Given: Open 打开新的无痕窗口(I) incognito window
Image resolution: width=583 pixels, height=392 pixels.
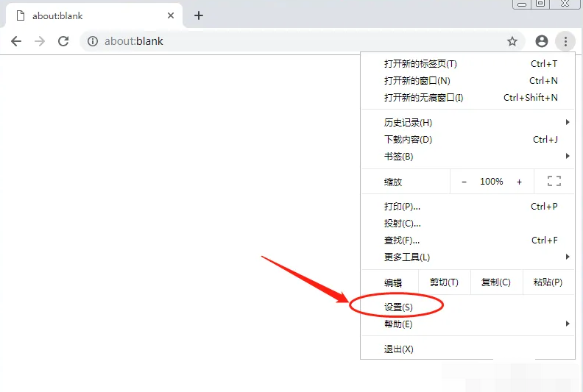Looking at the screenshot, I should (467, 98).
